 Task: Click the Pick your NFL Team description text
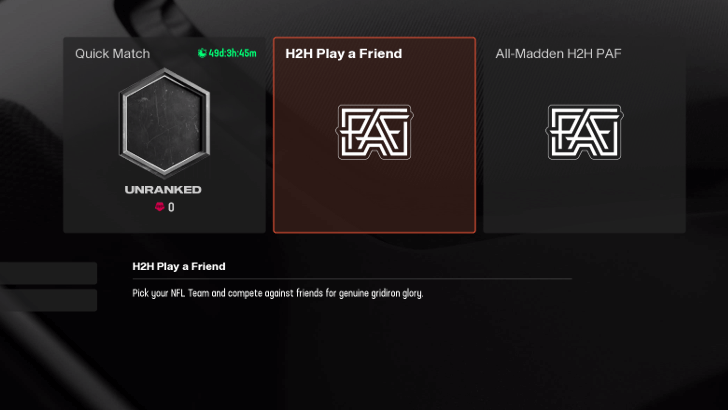[x=278, y=293]
